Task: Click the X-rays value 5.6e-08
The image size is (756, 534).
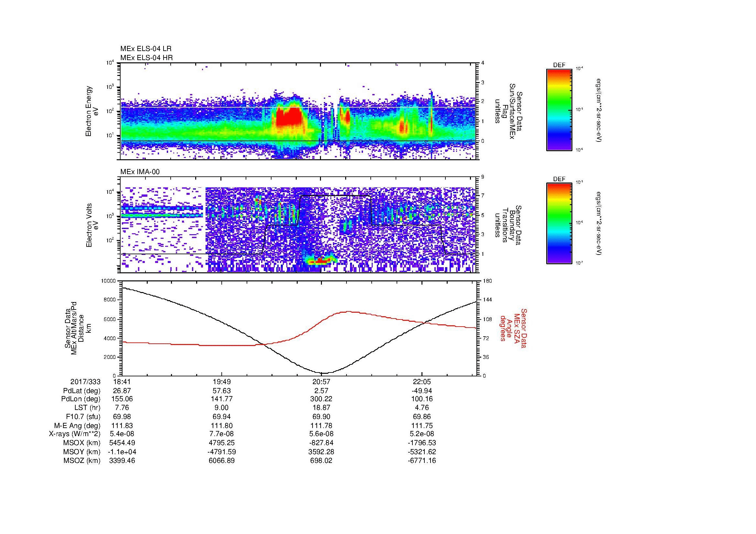Action: 321,434
